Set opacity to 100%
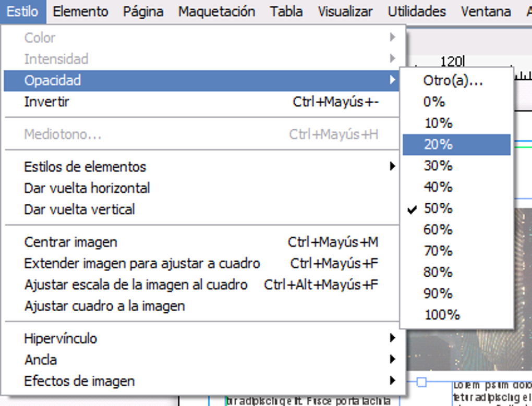 pyautogui.click(x=441, y=315)
